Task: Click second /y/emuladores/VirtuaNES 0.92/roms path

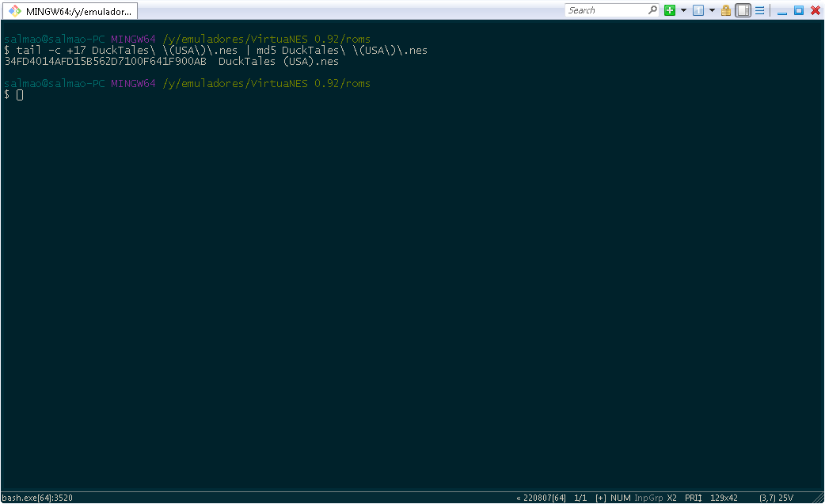Action: (267, 84)
